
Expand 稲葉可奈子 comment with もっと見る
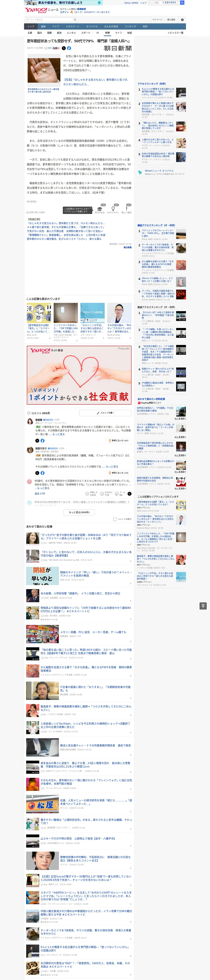[112, 466]
